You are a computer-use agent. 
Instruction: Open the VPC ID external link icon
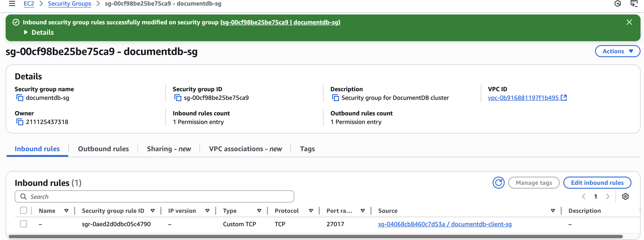click(x=564, y=98)
